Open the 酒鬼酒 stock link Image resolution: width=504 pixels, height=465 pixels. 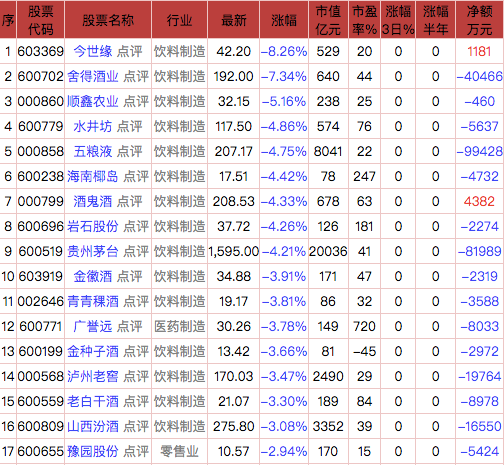[x=93, y=201]
